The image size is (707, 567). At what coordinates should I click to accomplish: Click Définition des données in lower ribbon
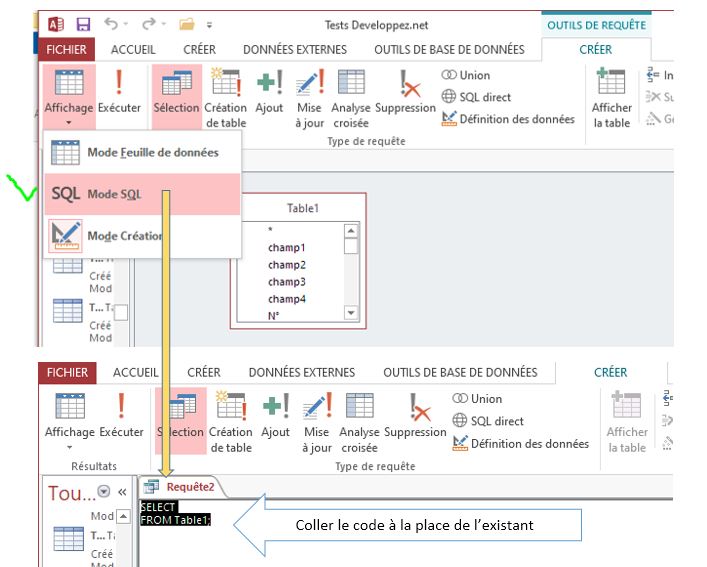(521, 444)
